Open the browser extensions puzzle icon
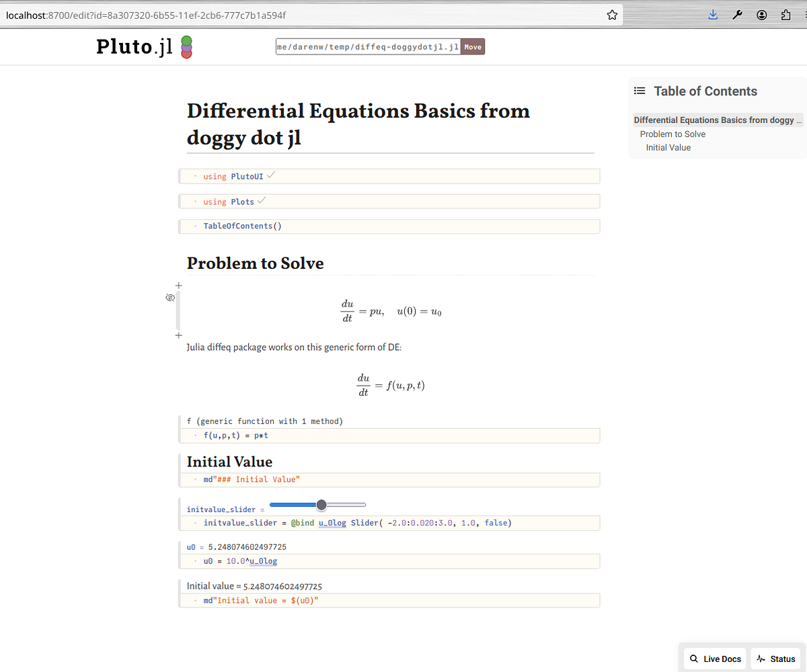Image resolution: width=807 pixels, height=672 pixels. (x=785, y=14)
